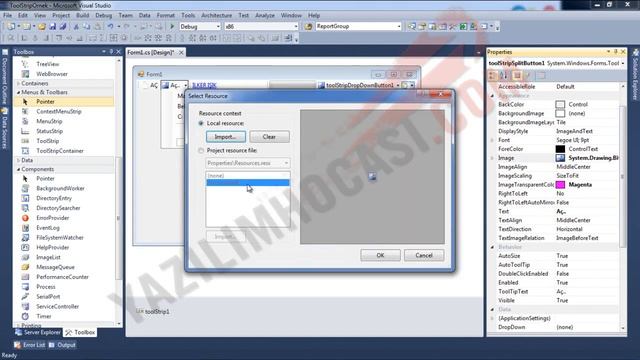Viewport: 640px width, 360px height.
Task: Select the ImageList component icon
Action: 25,257
